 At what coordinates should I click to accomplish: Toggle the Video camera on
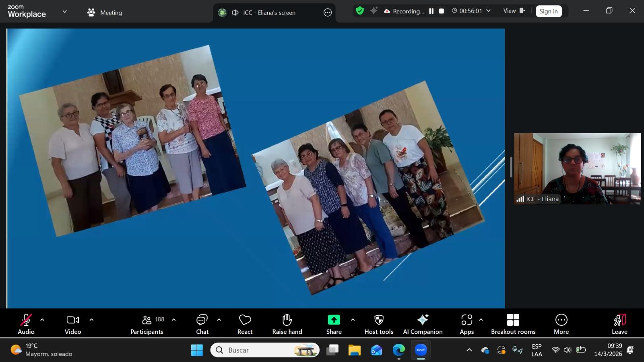click(73, 324)
